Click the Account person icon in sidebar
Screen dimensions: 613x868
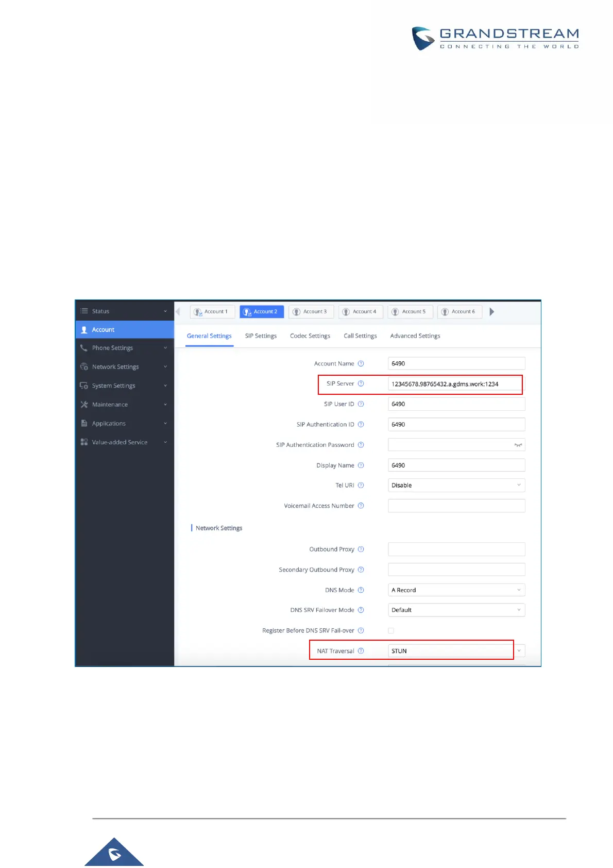(84, 330)
